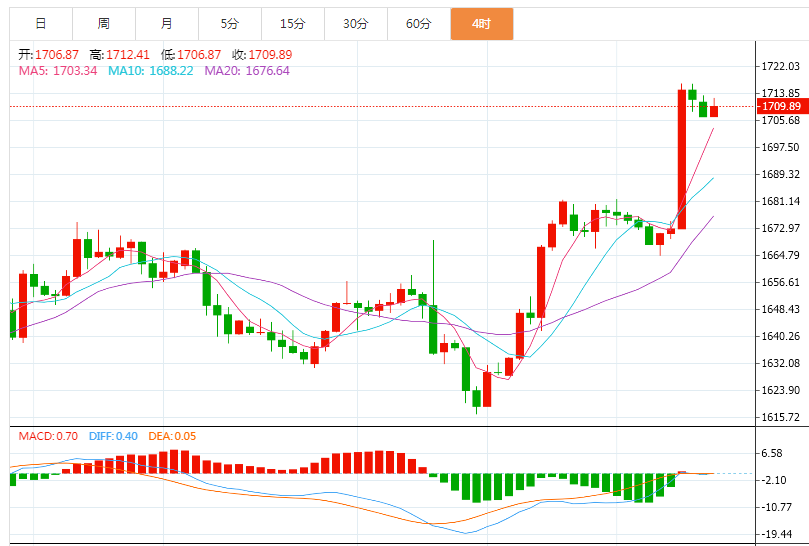
Task: Switch to the 5分 interval tab
Action: (x=230, y=24)
